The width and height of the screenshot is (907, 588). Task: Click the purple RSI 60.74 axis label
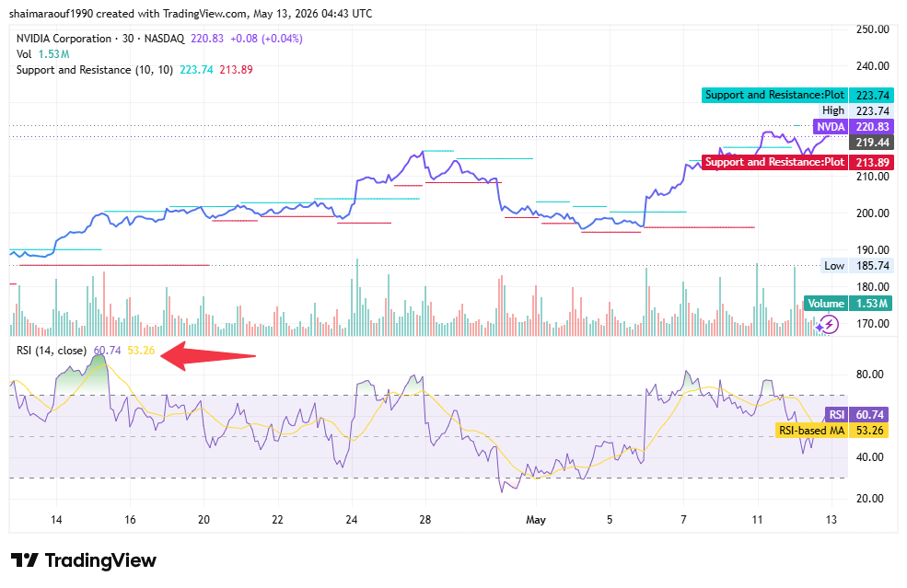click(858, 415)
